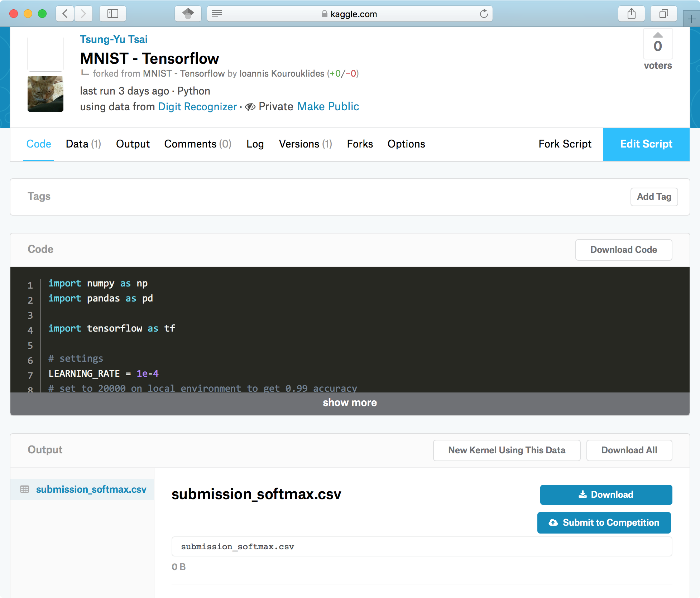Image resolution: width=700 pixels, height=598 pixels.
Task: Click the Reader view icon in address bar
Action: (x=217, y=14)
